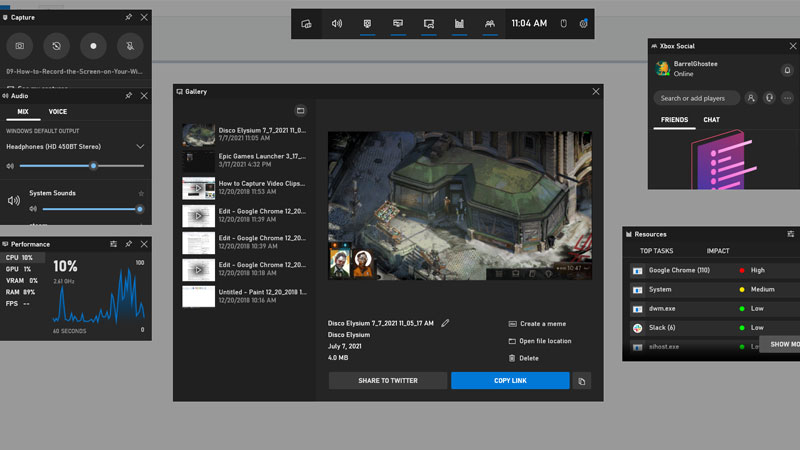Select the Google Chrome (110) resource row
Image resolution: width=800 pixels, height=450 pixels.
(x=713, y=270)
